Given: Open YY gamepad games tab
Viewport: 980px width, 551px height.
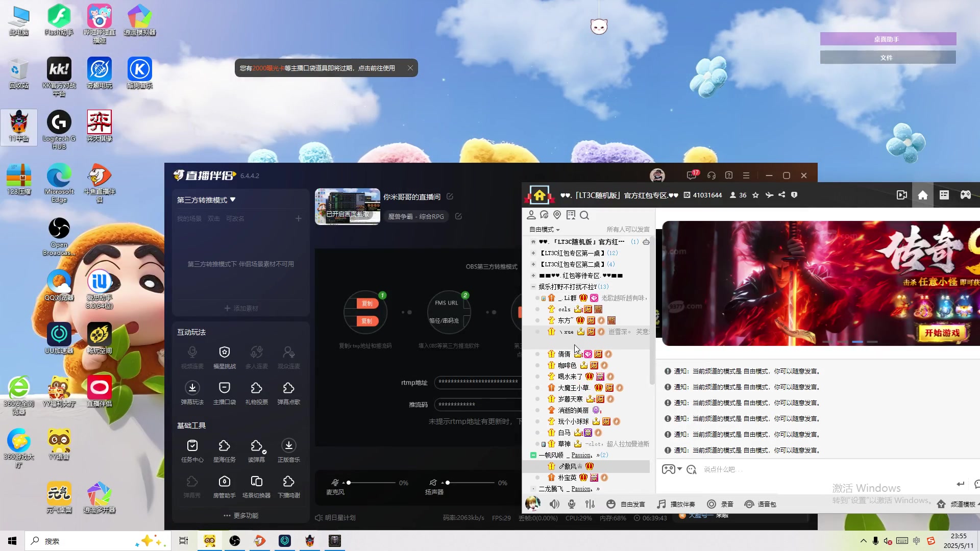Looking at the screenshot, I should (x=966, y=195).
